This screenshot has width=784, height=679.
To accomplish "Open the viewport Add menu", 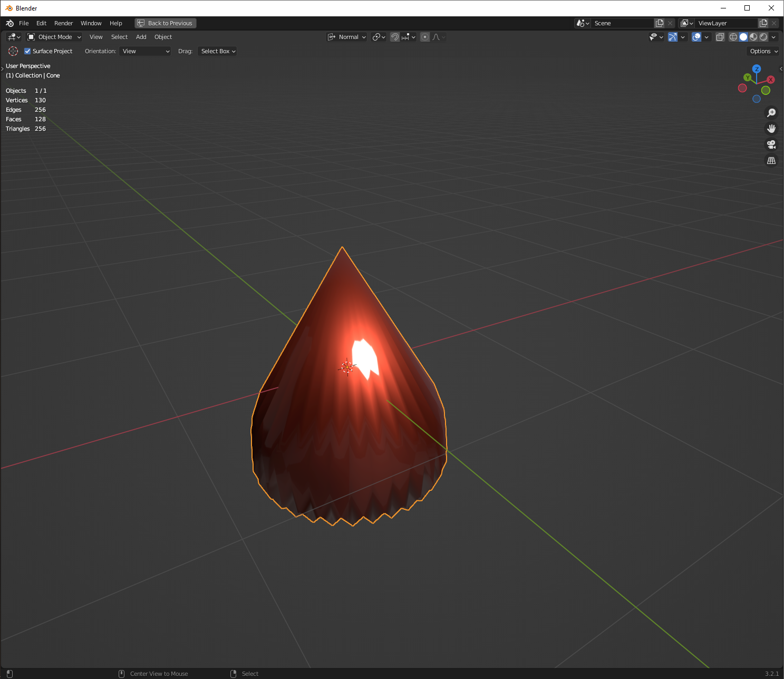I will [x=141, y=37].
